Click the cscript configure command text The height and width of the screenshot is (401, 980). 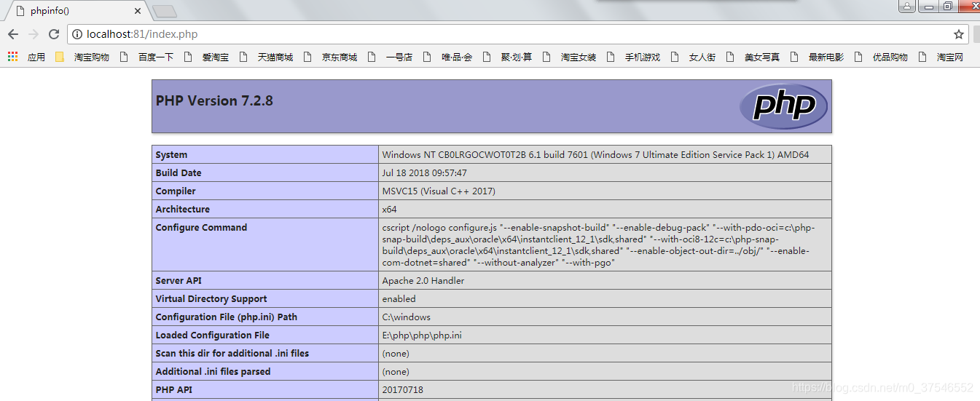tap(598, 245)
